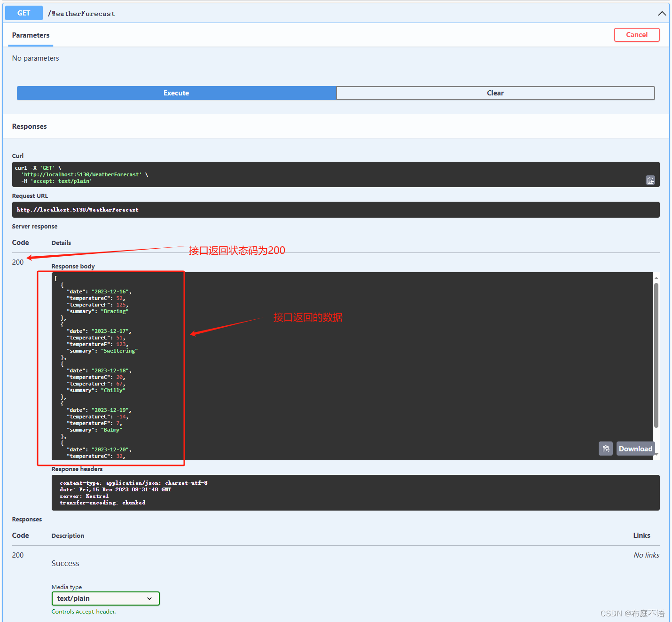Copy the response body to clipboard
672x622 pixels.
(606, 449)
